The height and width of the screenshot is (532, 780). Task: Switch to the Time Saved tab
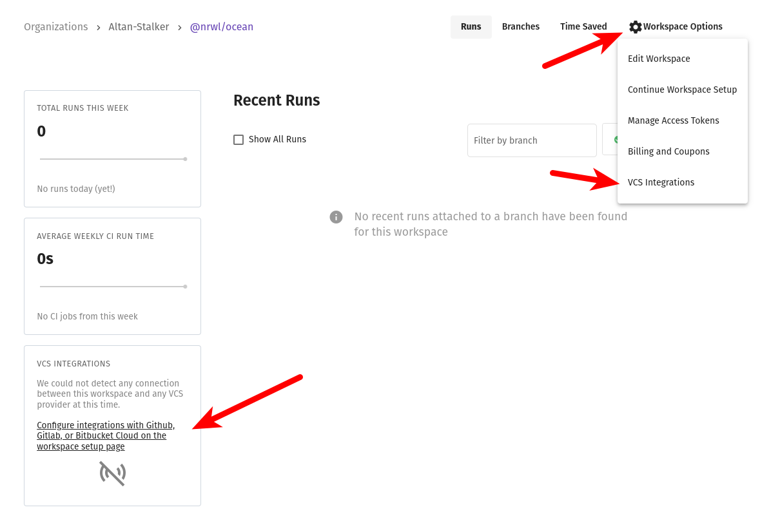583,26
